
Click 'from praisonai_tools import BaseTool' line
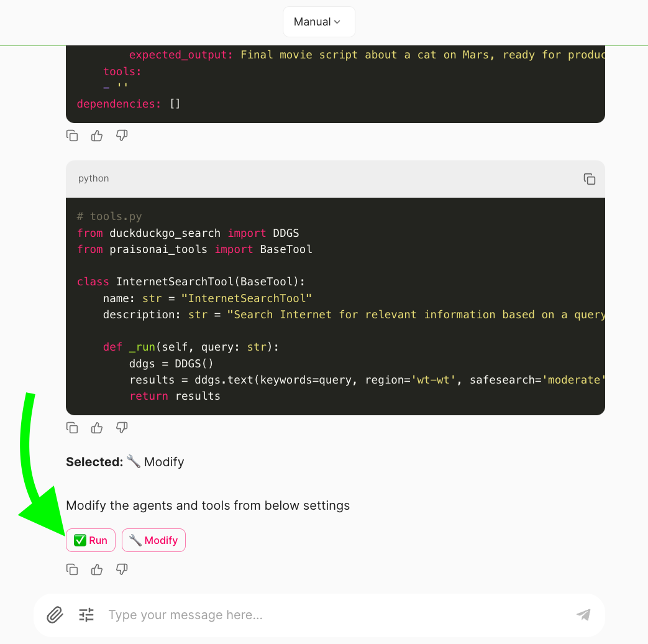tap(194, 249)
